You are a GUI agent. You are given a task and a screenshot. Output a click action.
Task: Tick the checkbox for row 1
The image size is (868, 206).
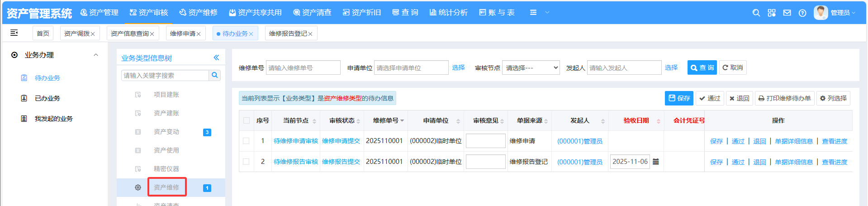pos(246,141)
